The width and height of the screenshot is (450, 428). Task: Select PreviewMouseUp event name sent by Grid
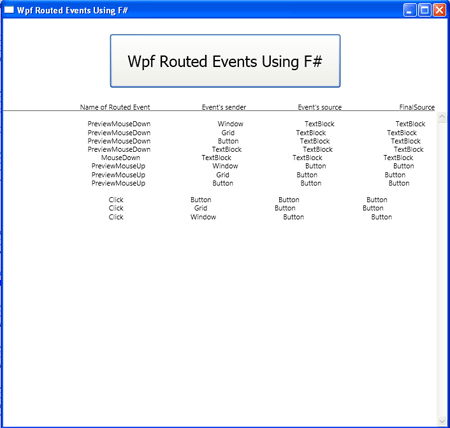click(x=118, y=175)
